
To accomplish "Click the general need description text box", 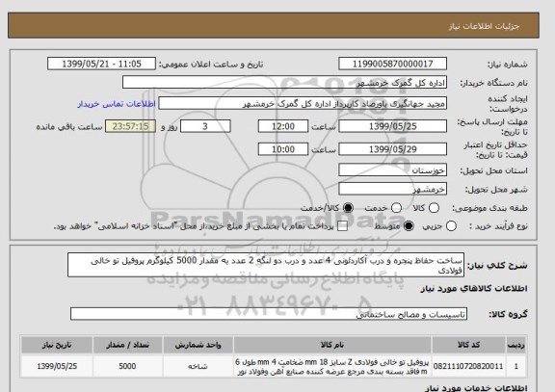I will pyautogui.click(x=266, y=265).
